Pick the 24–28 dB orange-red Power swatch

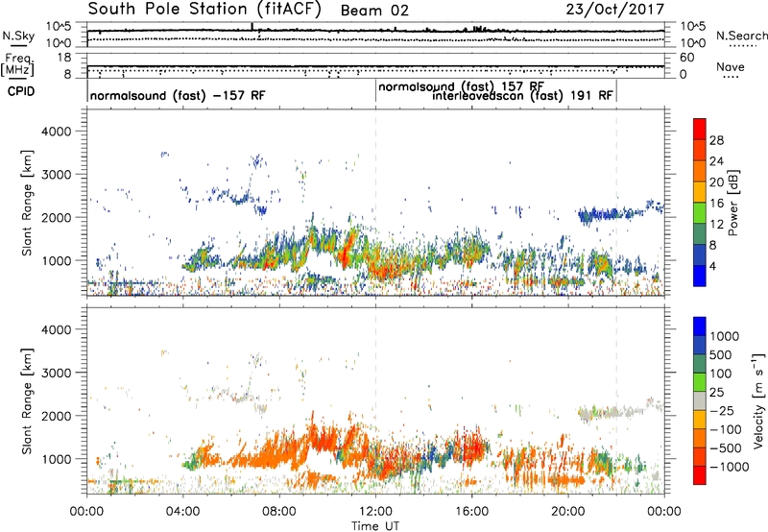[700, 150]
